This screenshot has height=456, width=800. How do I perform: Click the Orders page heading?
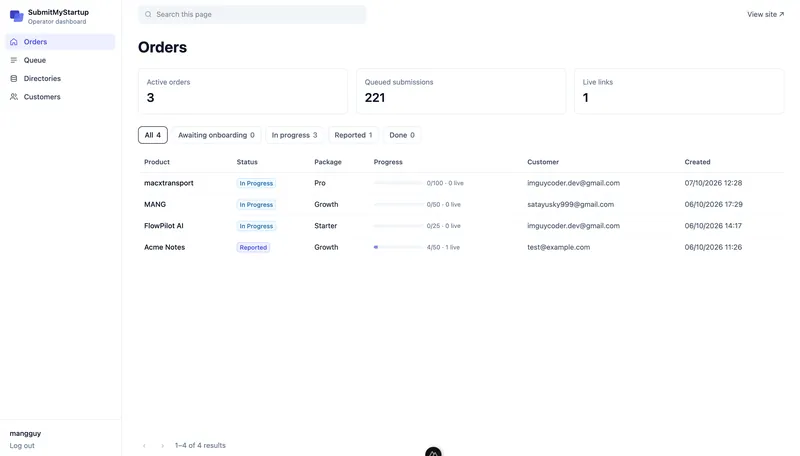(x=162, y=47)
